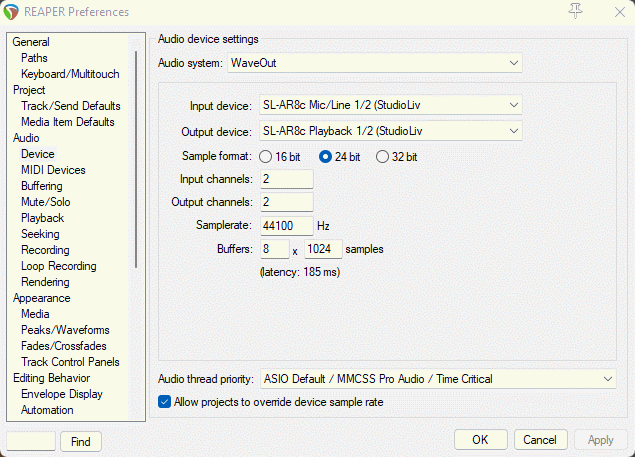Select the Device page

(38, 154)
